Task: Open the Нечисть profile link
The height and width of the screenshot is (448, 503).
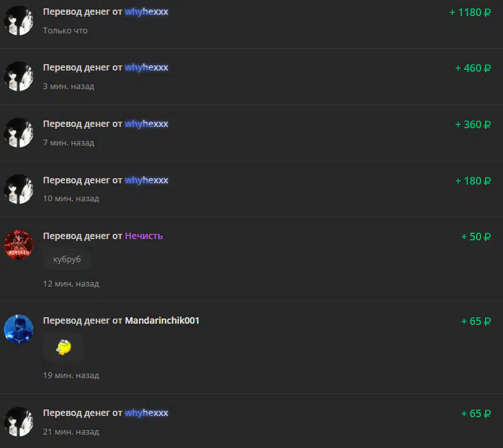Action: tap(144, 236)
